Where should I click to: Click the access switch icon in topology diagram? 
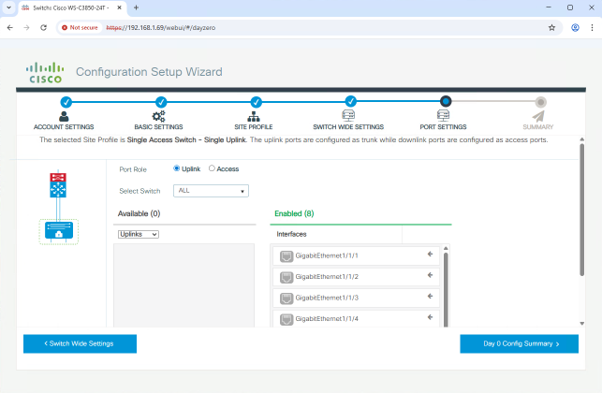tap(59, 231)
